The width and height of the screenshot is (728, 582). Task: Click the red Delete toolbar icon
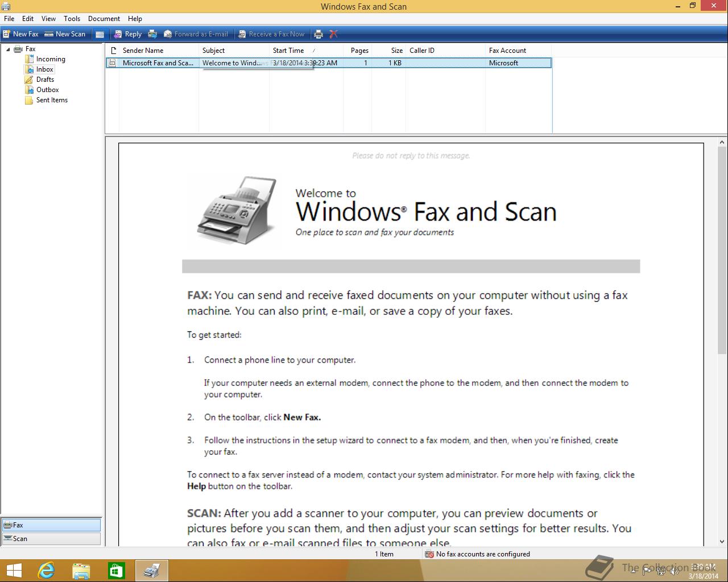[334, 34]
